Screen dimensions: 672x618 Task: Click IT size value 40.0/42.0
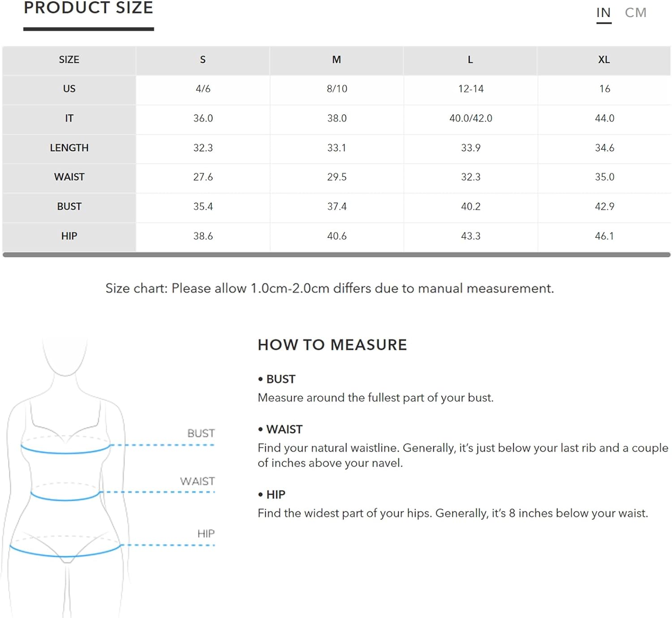471,118
